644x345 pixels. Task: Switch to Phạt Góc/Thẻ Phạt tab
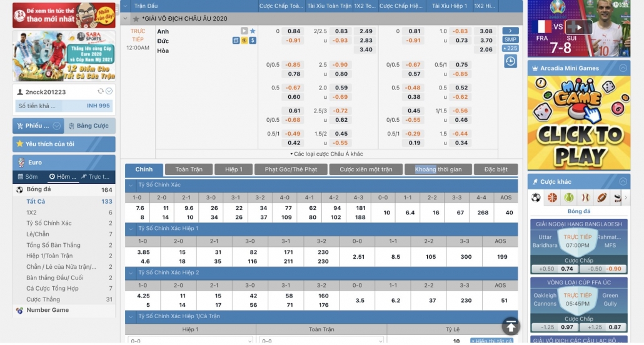coord(291,169)
